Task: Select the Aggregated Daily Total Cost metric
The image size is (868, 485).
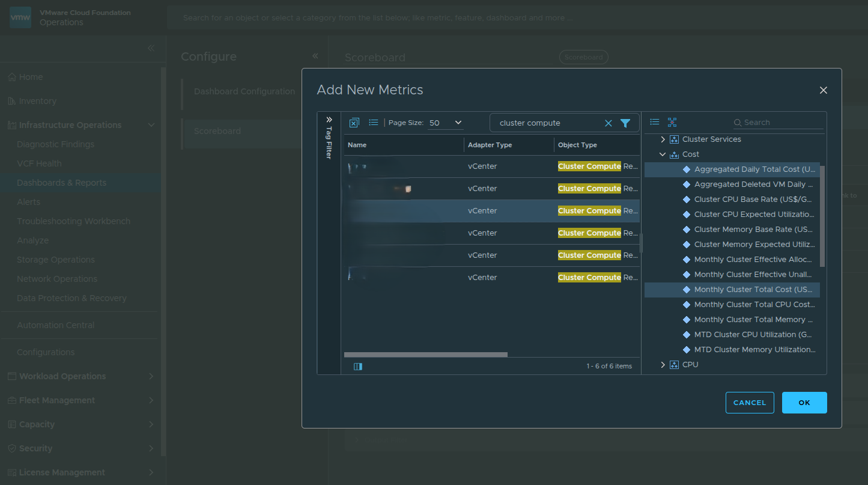Action: click(x=754, y=169)
